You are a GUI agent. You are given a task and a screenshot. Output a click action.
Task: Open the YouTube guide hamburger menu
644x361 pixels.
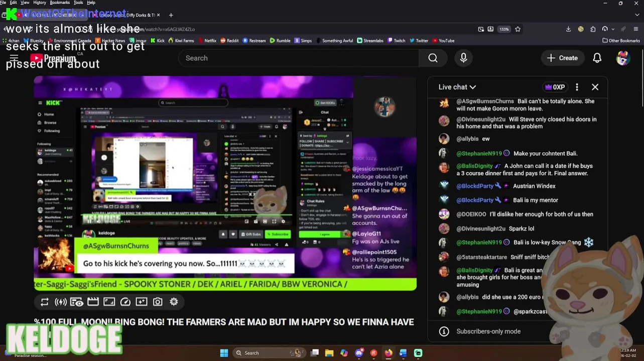(x=14, y=58)
